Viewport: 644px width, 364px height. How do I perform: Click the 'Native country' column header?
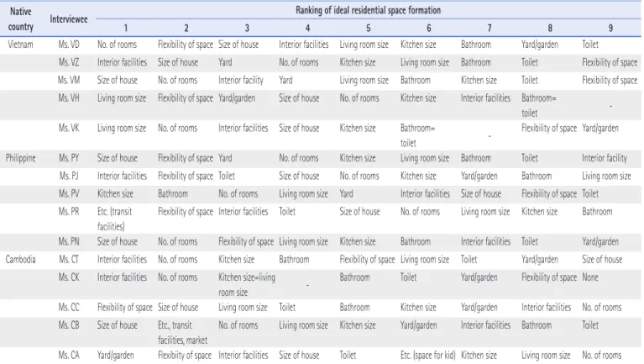(20, 19)
